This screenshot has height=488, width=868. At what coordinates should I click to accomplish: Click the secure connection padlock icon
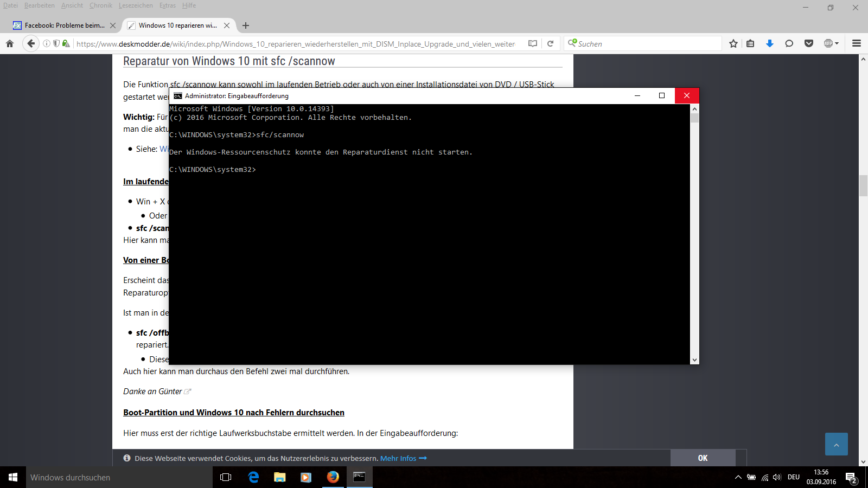66,43
